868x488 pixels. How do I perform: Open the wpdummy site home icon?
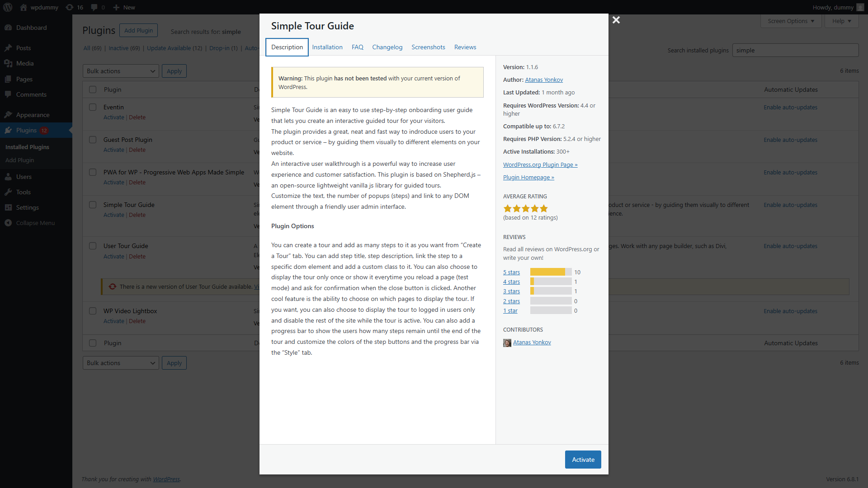click(24, 7)
